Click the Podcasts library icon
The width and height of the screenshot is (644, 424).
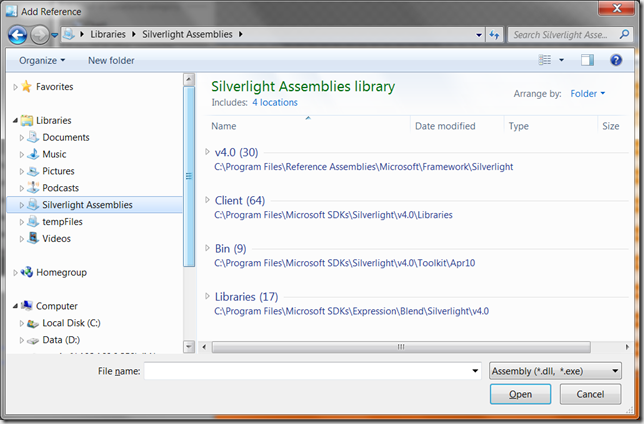33,188
